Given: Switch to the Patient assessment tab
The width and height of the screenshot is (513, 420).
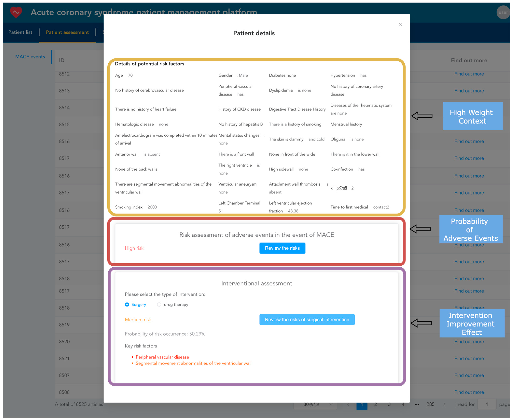Looking at the screenshot, I should [x=67, y=32].
